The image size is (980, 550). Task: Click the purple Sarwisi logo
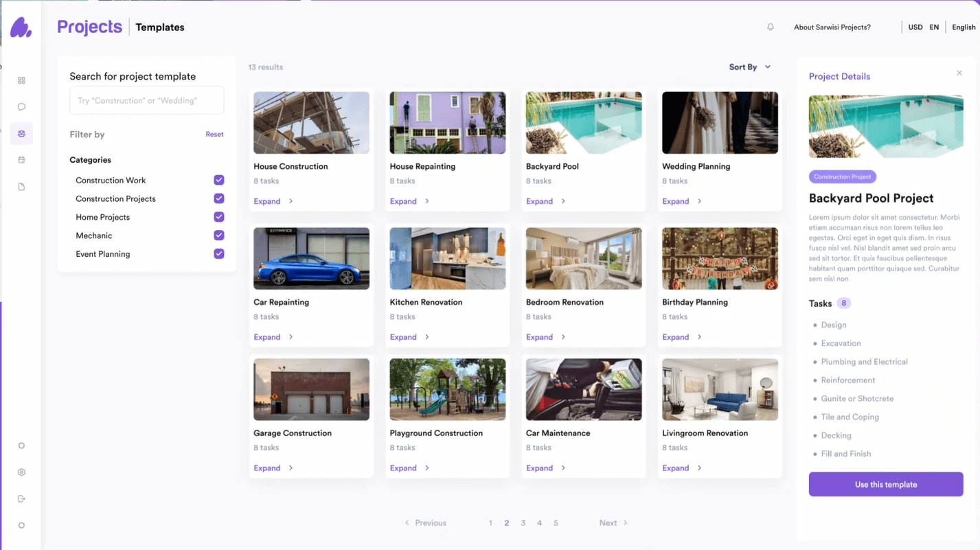(x=21, y=27)
